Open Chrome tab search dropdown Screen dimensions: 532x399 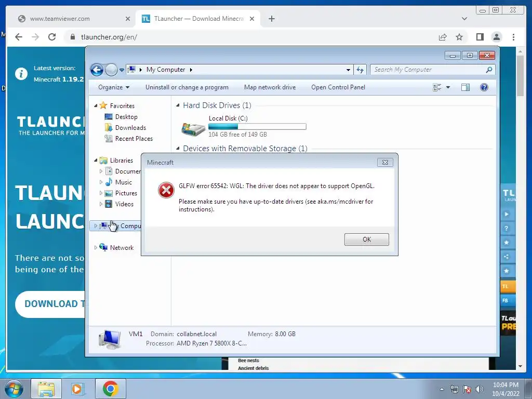pos(464,19)
